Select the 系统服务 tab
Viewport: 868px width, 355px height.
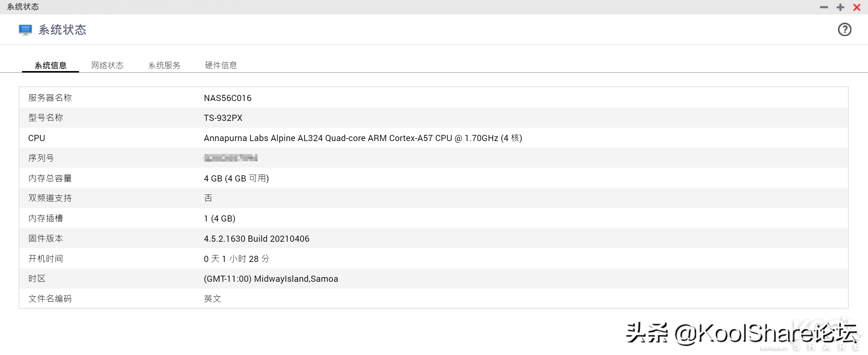164,65
